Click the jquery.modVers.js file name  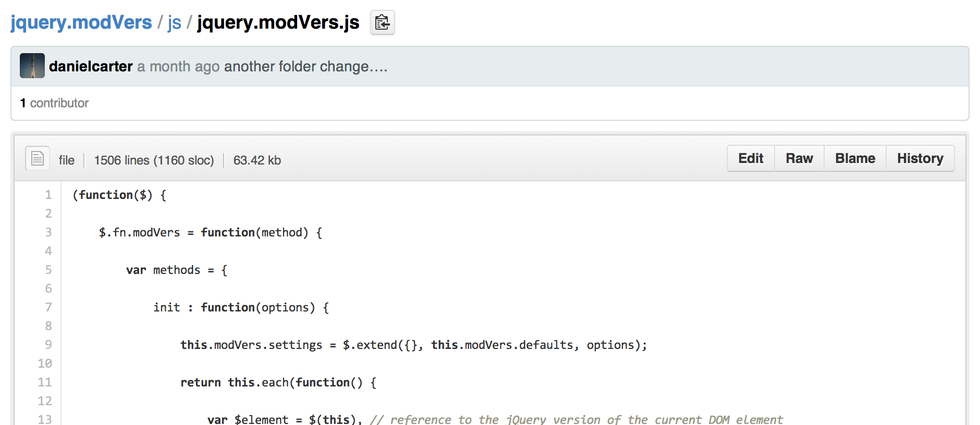tap(278, 23)
